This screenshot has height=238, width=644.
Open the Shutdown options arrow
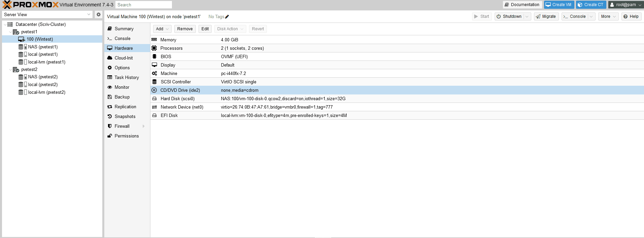pos(527,16)
